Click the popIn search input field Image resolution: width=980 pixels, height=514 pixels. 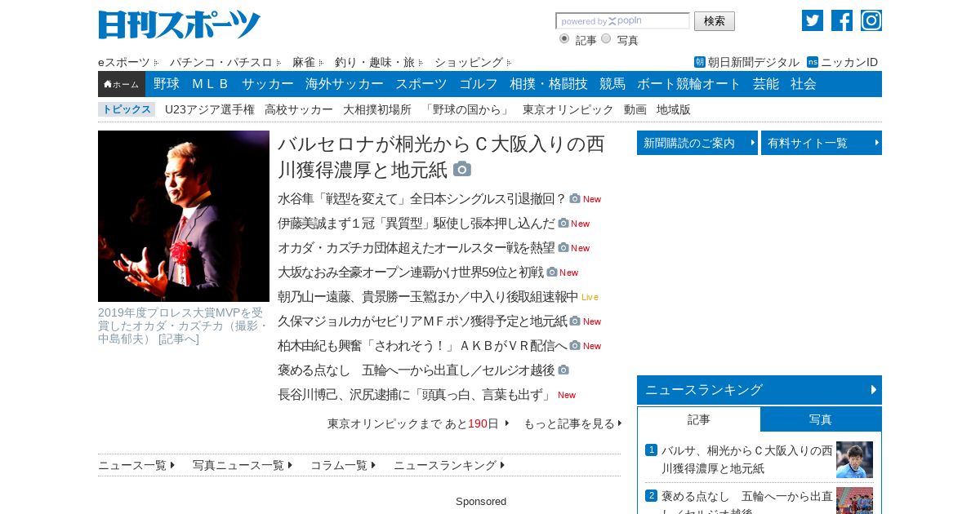click(622, 21)
